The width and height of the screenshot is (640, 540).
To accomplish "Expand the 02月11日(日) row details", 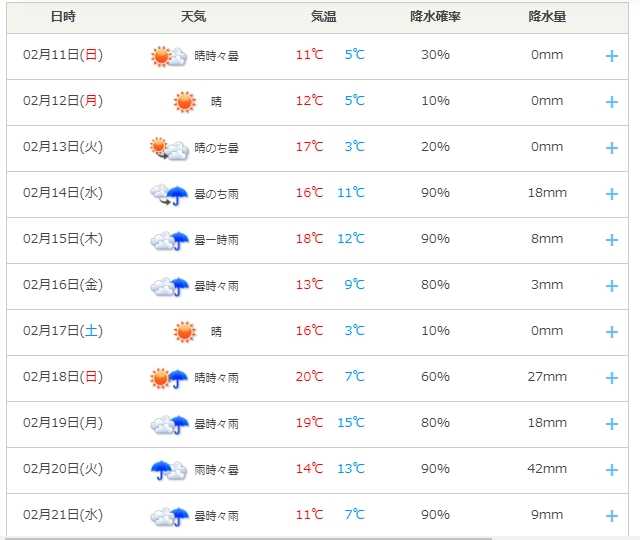I will (612, 56).
